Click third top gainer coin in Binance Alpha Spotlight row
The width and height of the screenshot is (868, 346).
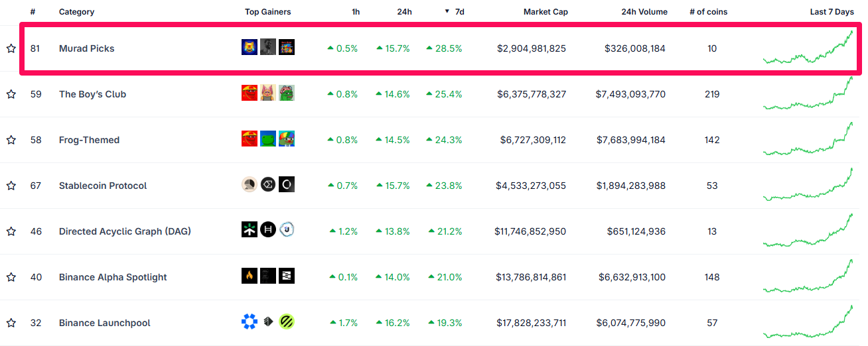pyautogui.click(x=287, y=276)
